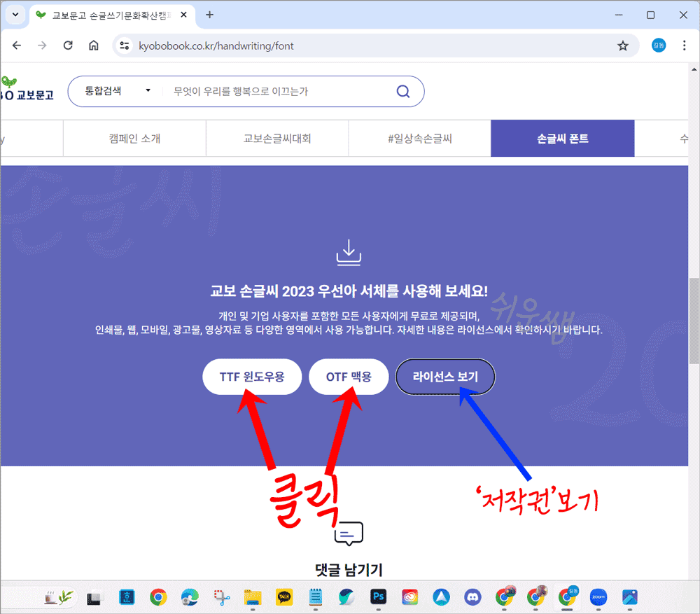Click the download icon above the font heading

pyautogui.click(x=349, y=252)
